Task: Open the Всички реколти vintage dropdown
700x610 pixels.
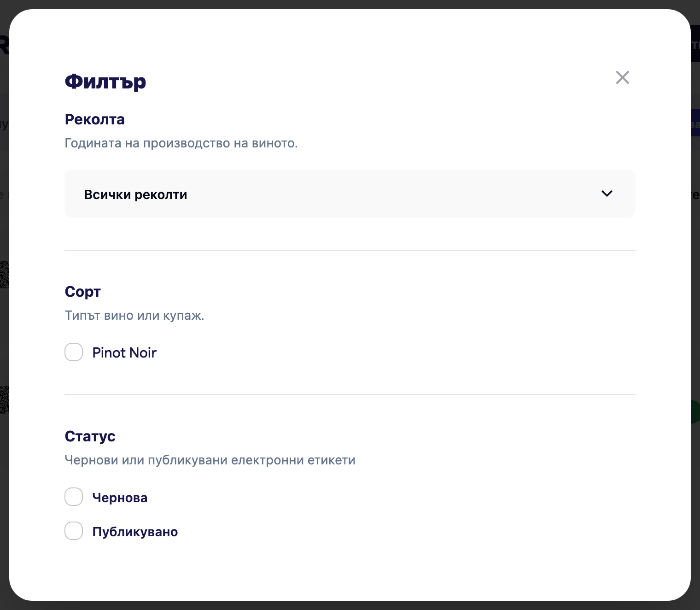Action: (350, 194)
